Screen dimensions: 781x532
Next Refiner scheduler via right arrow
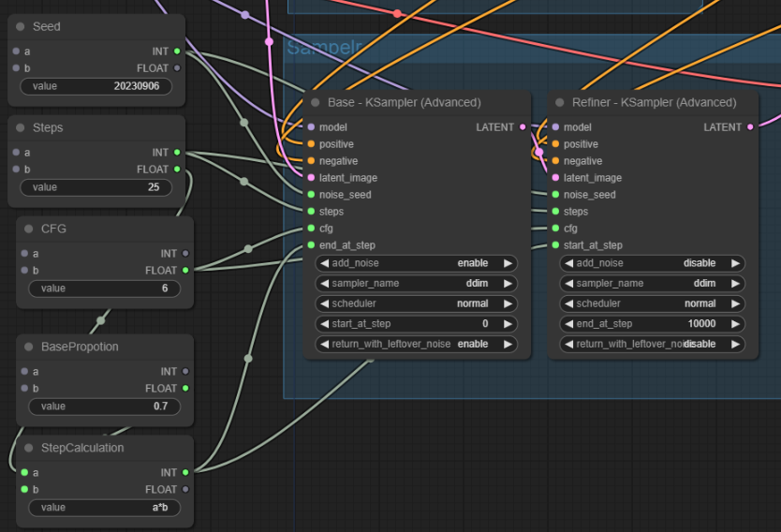[735, 303]
